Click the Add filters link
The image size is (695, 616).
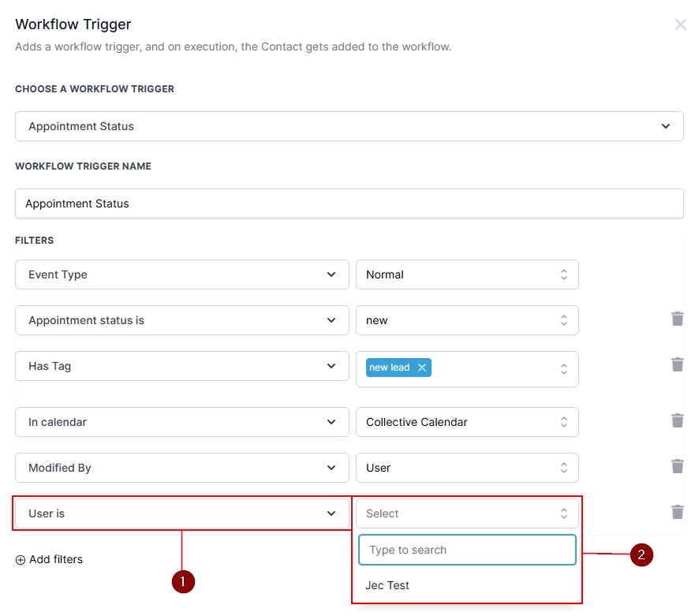(55, 560)
